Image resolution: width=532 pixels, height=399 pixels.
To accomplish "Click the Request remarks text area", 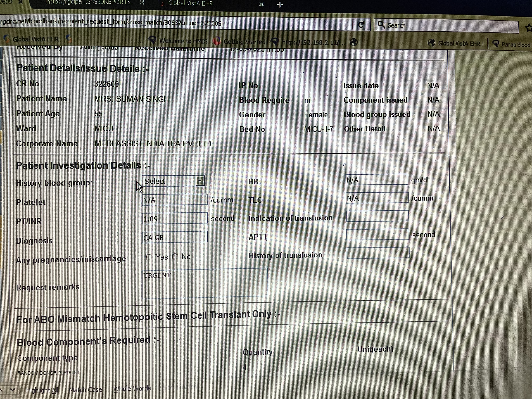I will [205, 284].
